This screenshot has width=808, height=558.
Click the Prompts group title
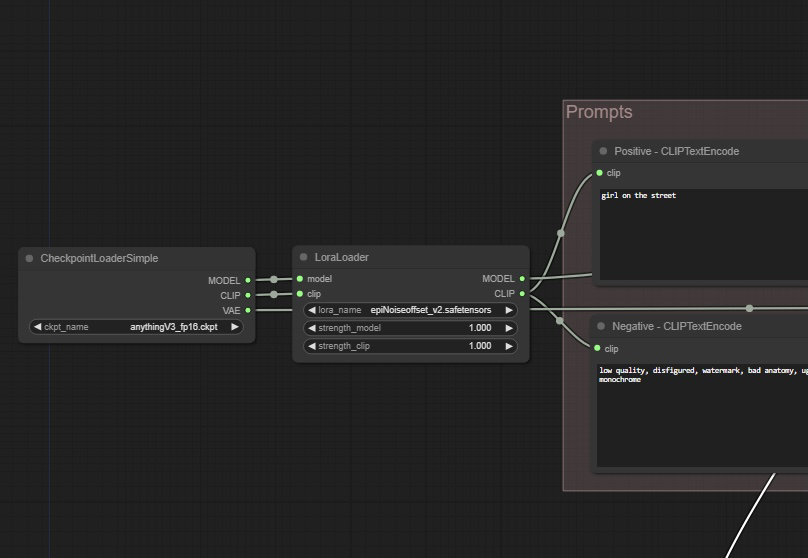[599, 112]
